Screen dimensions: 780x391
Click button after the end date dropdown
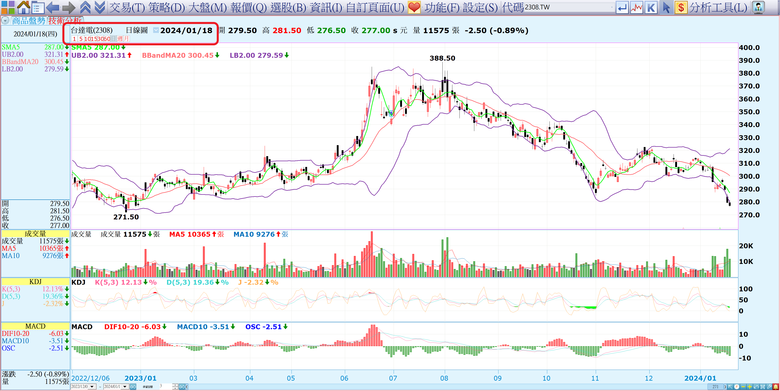132,387
